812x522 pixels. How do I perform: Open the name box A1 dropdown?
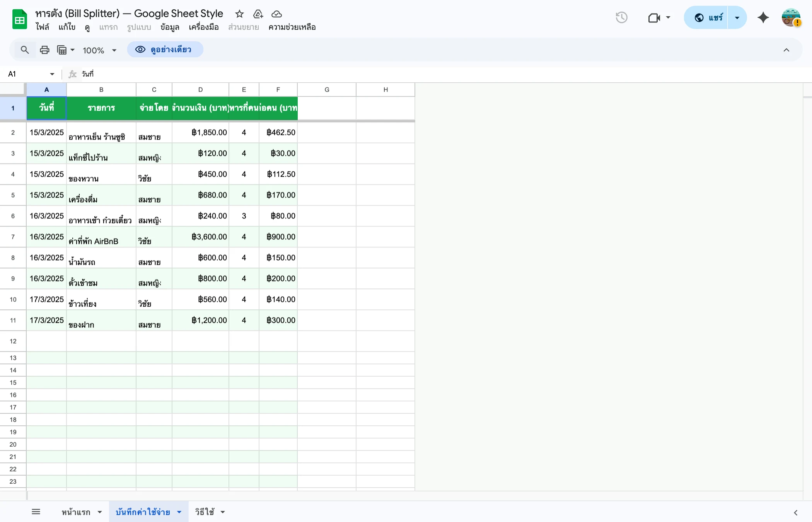(x=52, y=74)
